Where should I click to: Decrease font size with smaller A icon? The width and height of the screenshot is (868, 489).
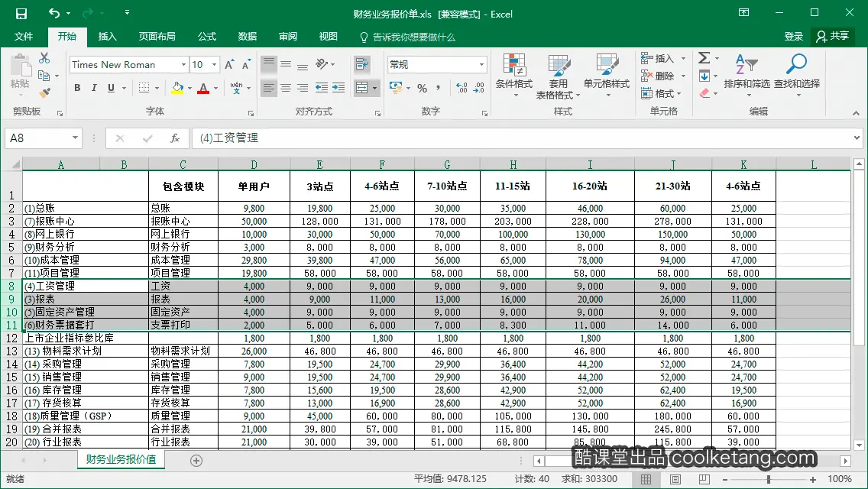click(246, 65)
